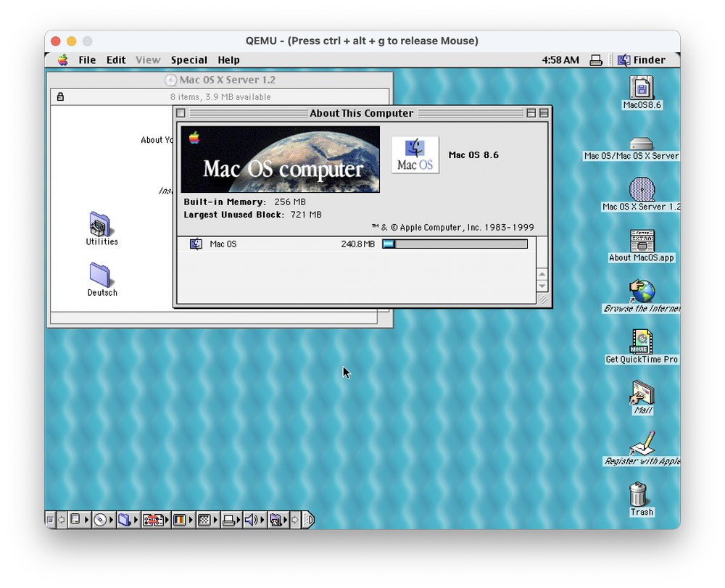The image size is (725, 588).
Task: Open the Finder application menu
Action: coord(642,60)
